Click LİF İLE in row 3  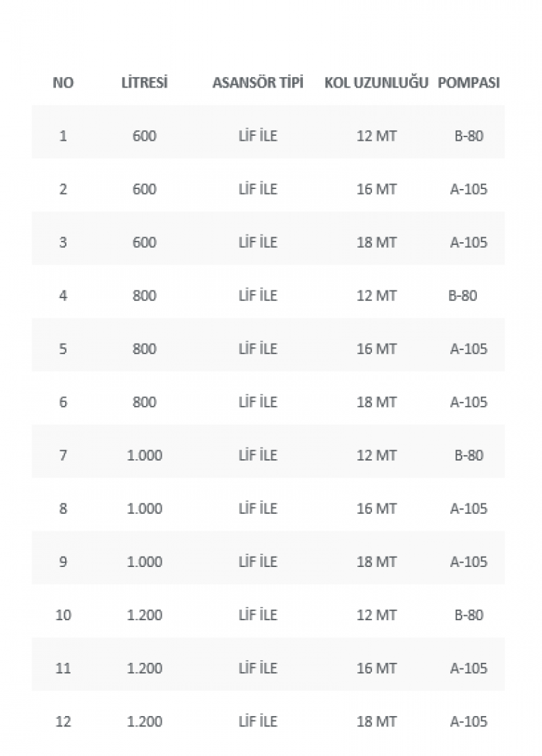tap(258, 242)
